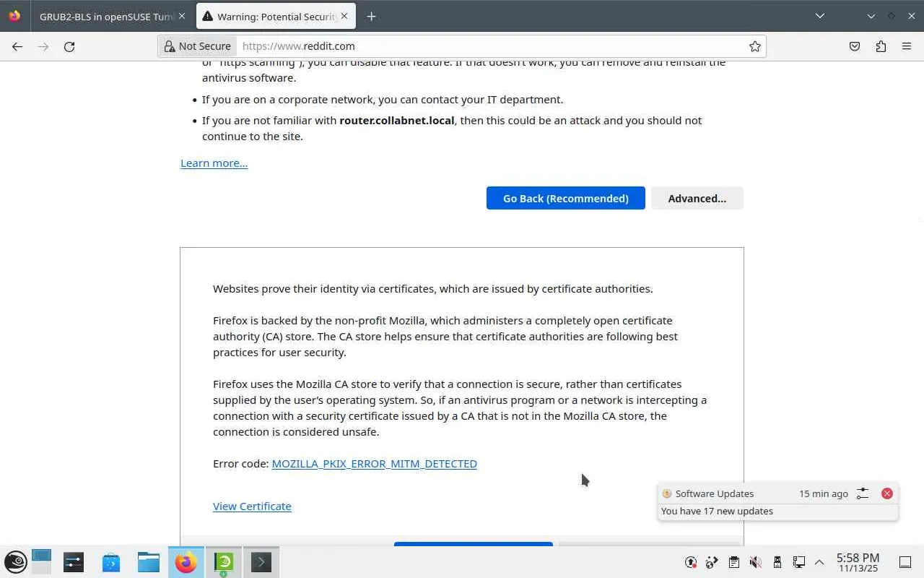Click the Not Secure lock indicator
This screenshot has width=924, height=578.
coord(198,46)
